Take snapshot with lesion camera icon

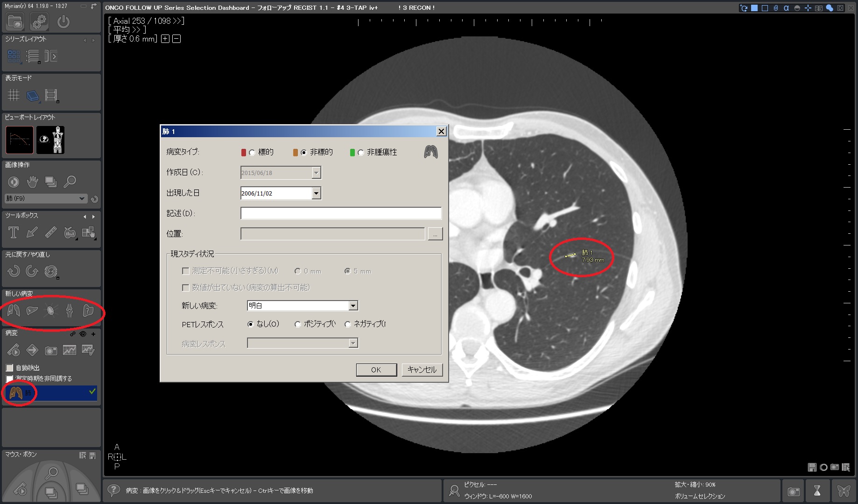pyautogui.click(x=51, y=350)
